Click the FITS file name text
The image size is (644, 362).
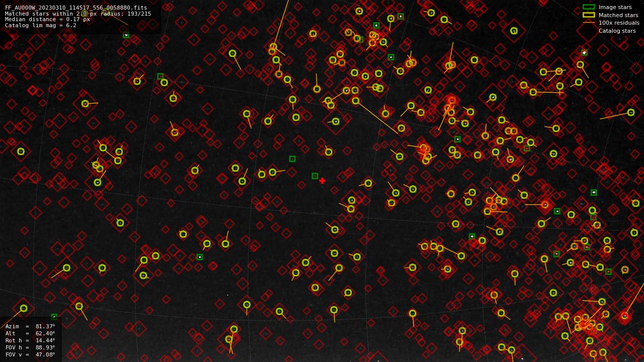(76, 8)
